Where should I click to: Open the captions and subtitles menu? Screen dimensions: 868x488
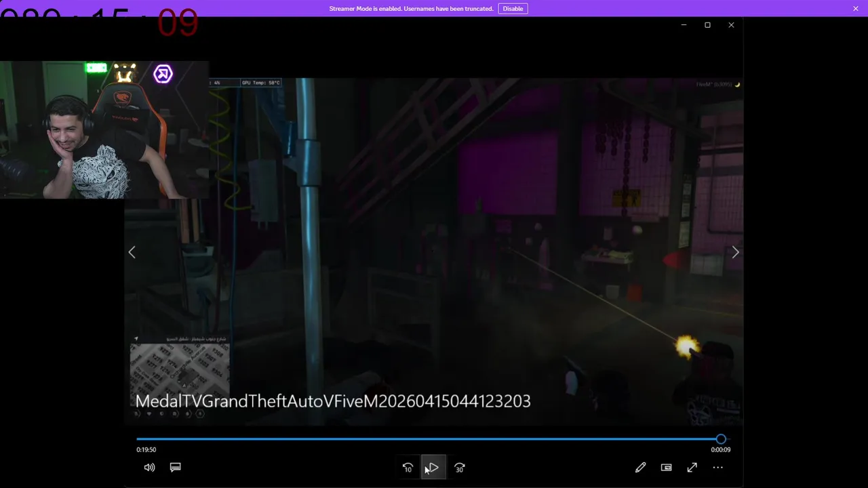point(175,468)
